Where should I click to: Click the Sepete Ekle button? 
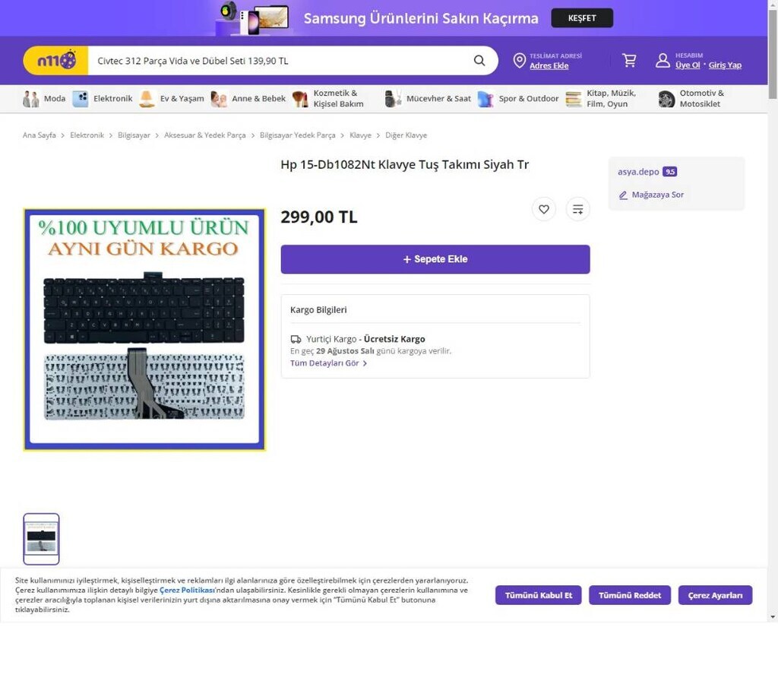pos(435,259)
